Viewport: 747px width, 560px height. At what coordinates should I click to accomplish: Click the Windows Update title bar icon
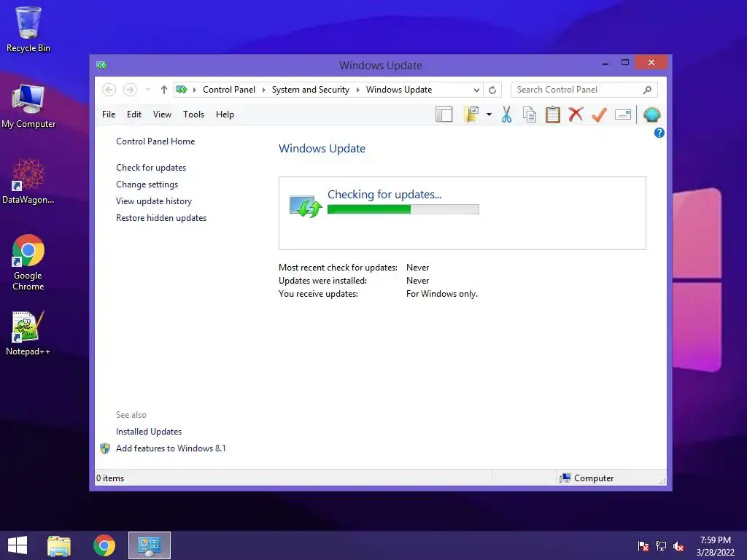click(x=101, y=65)
